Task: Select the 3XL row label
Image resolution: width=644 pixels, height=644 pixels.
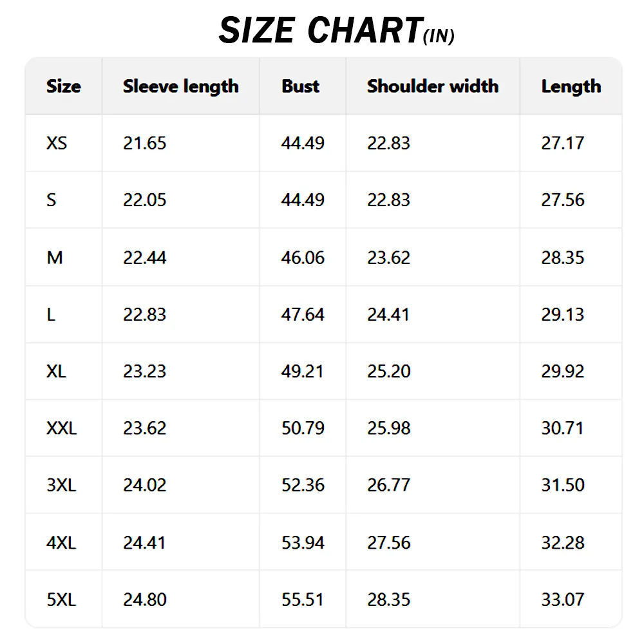Action: (61, 485)
